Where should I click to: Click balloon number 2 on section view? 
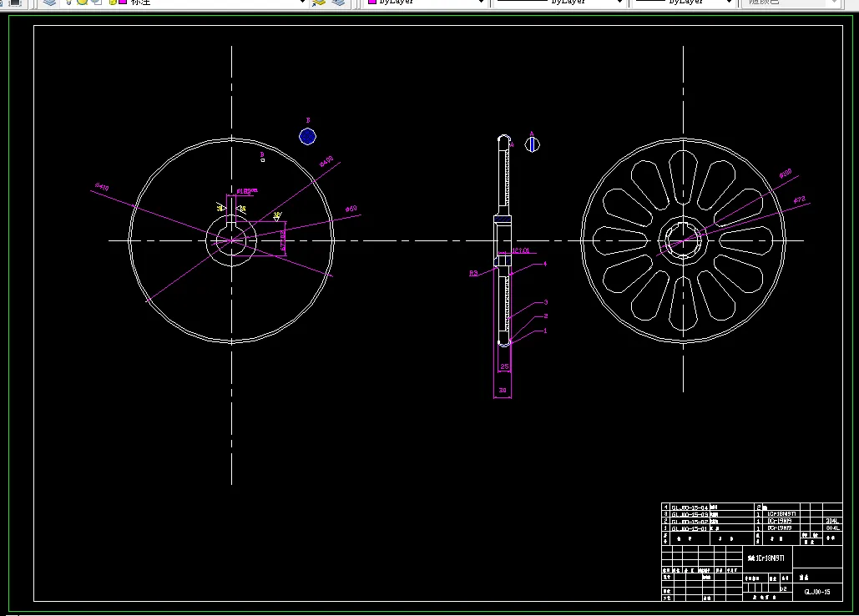(x=546, y=316)
